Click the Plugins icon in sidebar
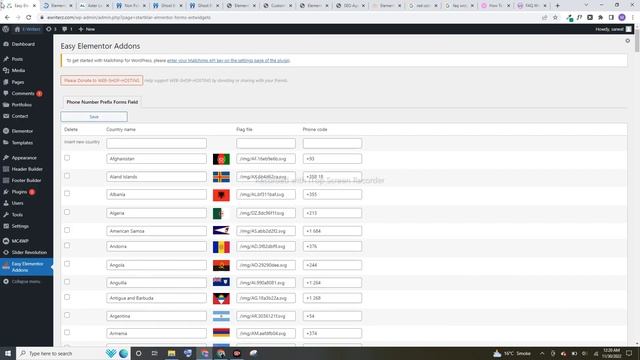640x360 pixels. (x=6, y=192)
